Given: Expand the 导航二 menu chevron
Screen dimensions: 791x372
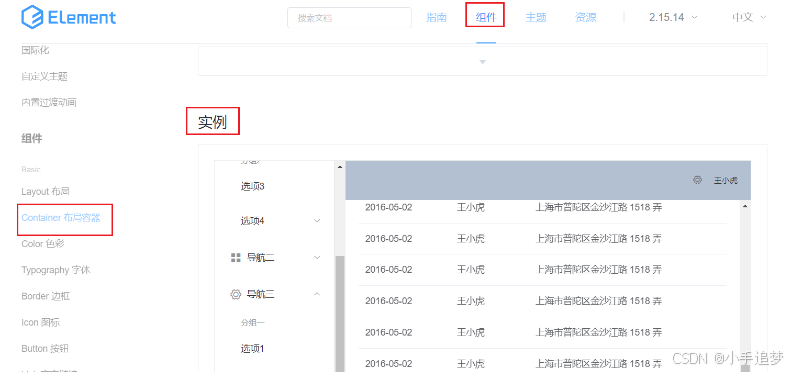Looking at the screenshot, I should coord(317,257).
